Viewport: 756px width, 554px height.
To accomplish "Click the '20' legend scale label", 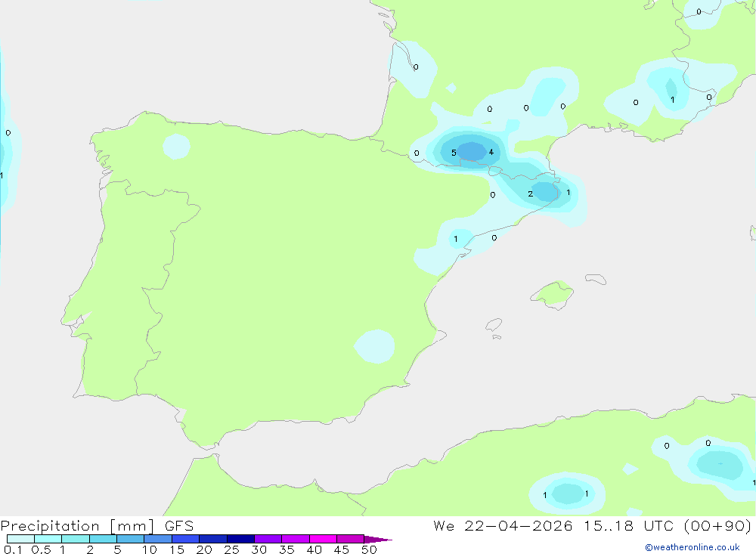I will pos(204,549).
